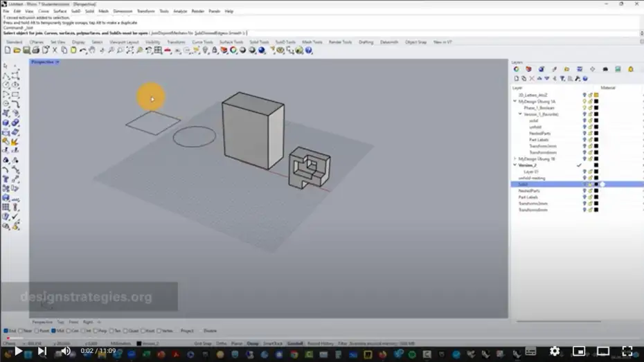Click the Undo arrow icon

(83, 50)
